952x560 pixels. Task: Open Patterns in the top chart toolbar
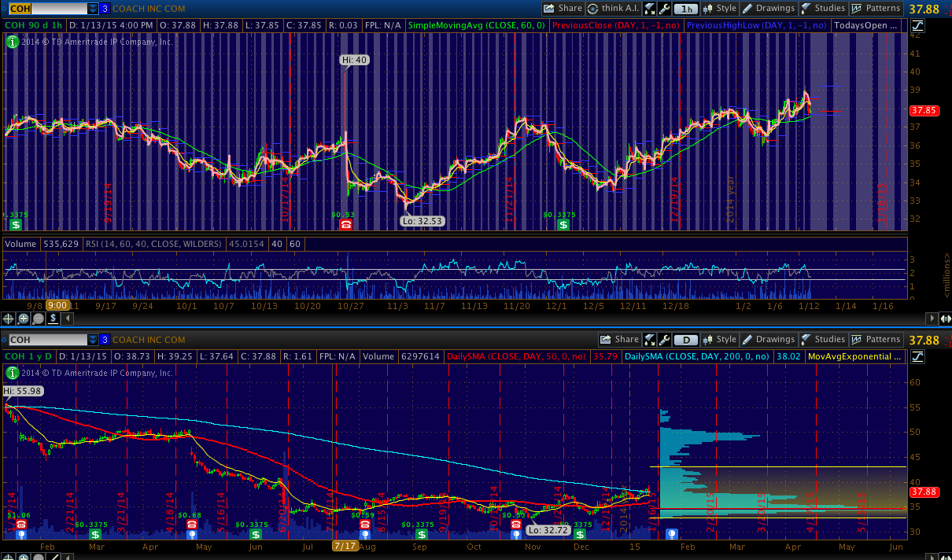click(876, 9)
